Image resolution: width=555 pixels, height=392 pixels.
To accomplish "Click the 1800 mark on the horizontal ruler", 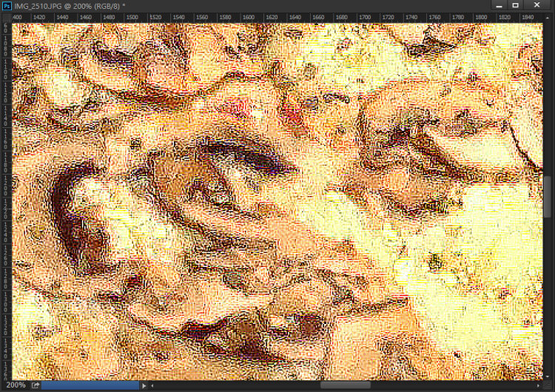I will click(481, 17).
